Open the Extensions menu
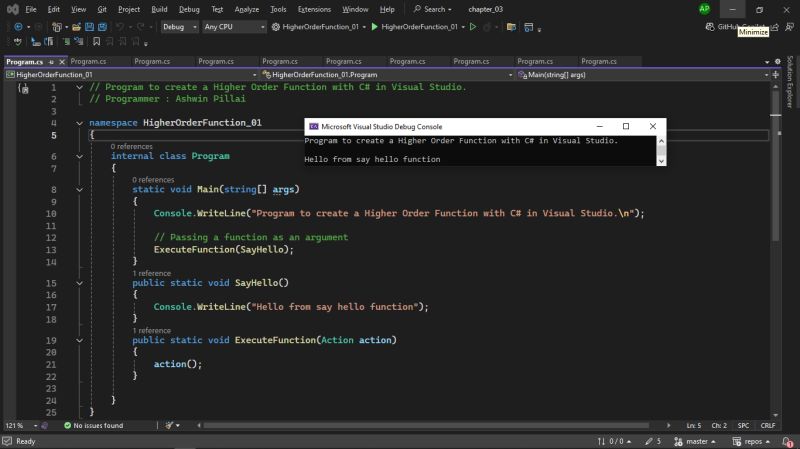 click(314, 9)
